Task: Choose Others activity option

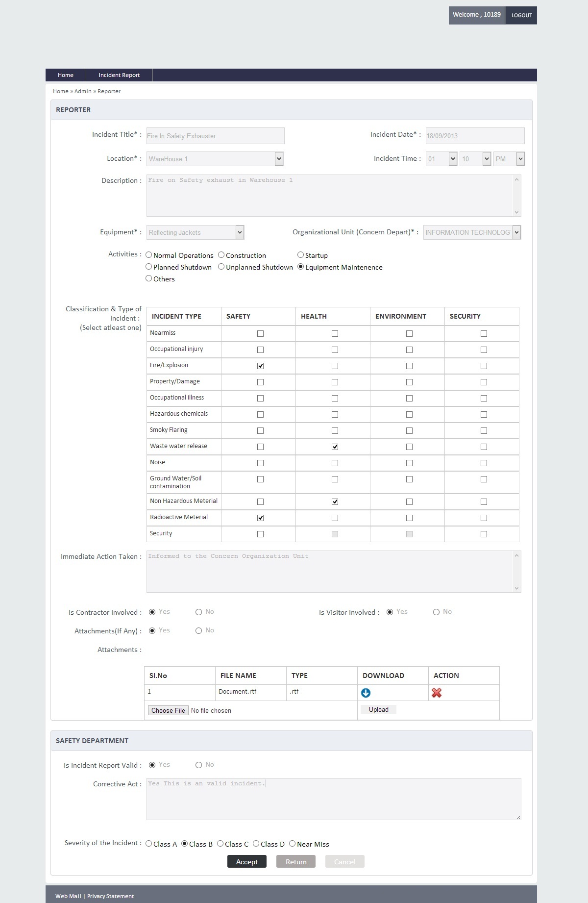Action: (x=149, y=278)
